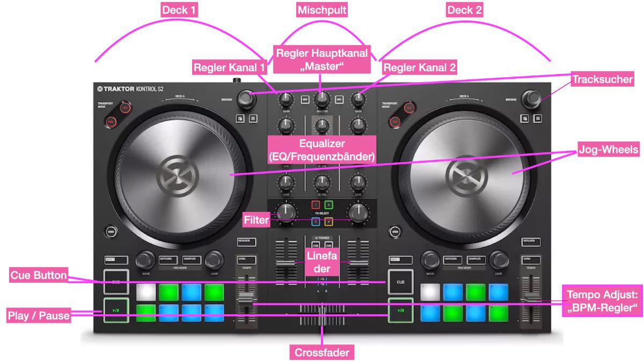Select yellow FX 4 button
Viewport: 644px width, 362px height.
(328, 221)
